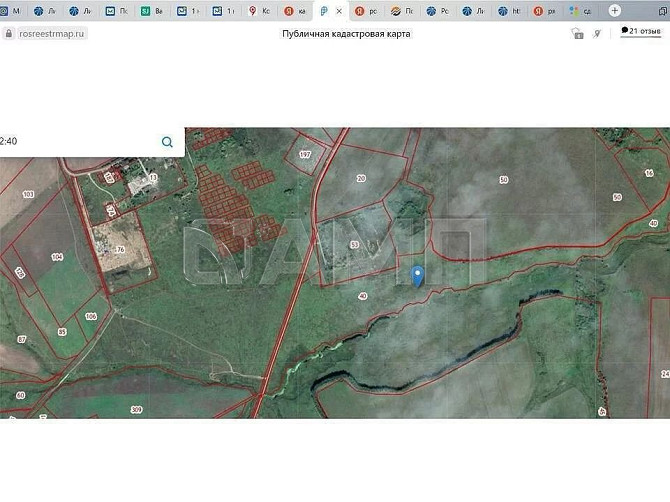670x502 pixels.
Task: Select parcel label 53 on the map
Action: pyautogui.click(x=355, y=245)
